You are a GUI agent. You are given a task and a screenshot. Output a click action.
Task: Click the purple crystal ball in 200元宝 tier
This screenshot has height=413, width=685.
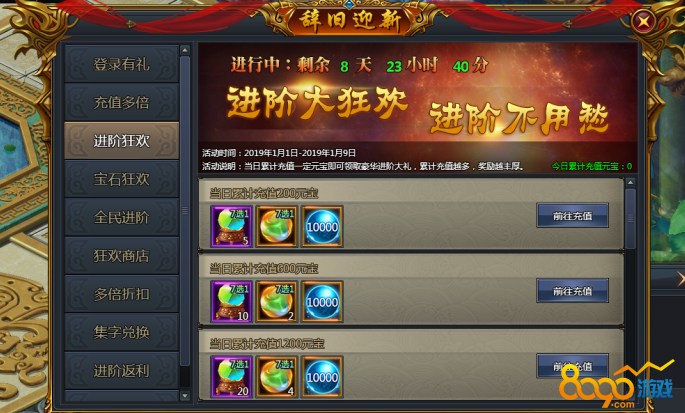coord(231,226)
